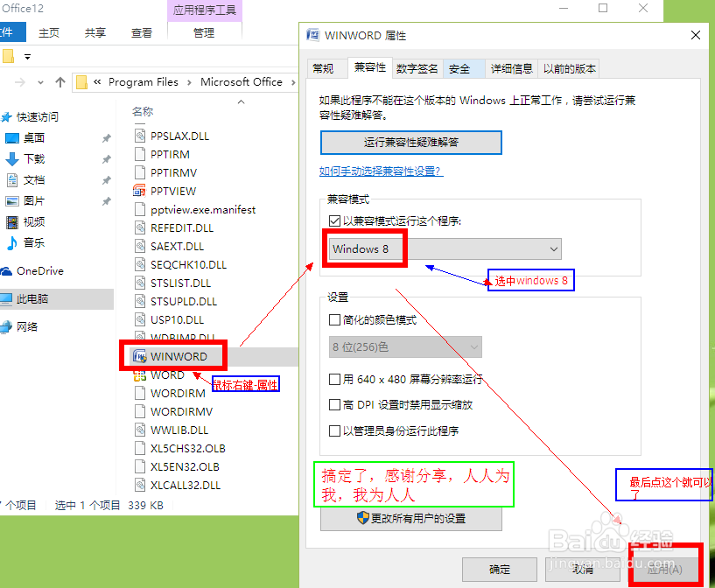715x588 pixels.
Task: Enable reduced color mode (简化的颜色模式) checkbox
Action: pos(334,320)
